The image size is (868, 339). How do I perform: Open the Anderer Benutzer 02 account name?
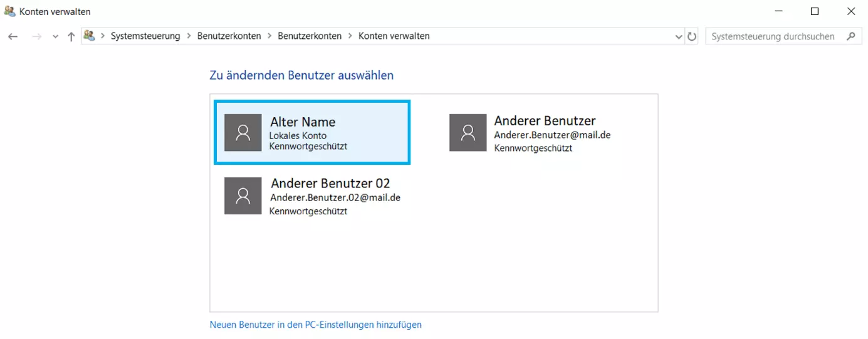pos(330,184)
